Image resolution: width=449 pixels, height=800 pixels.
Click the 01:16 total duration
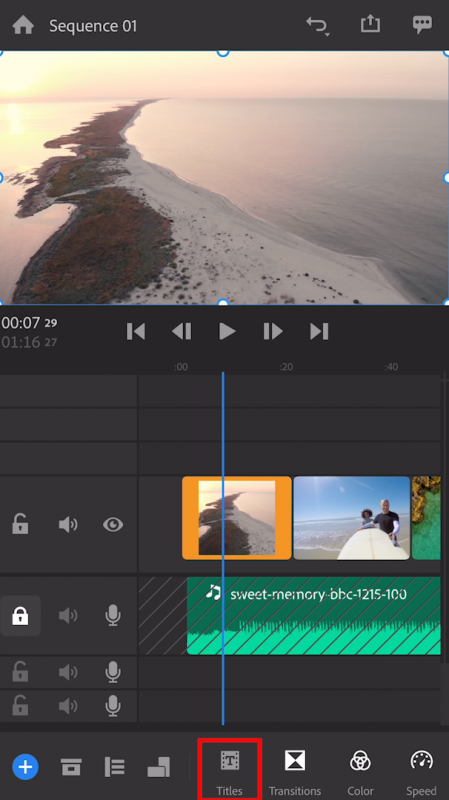click(29, 342)
